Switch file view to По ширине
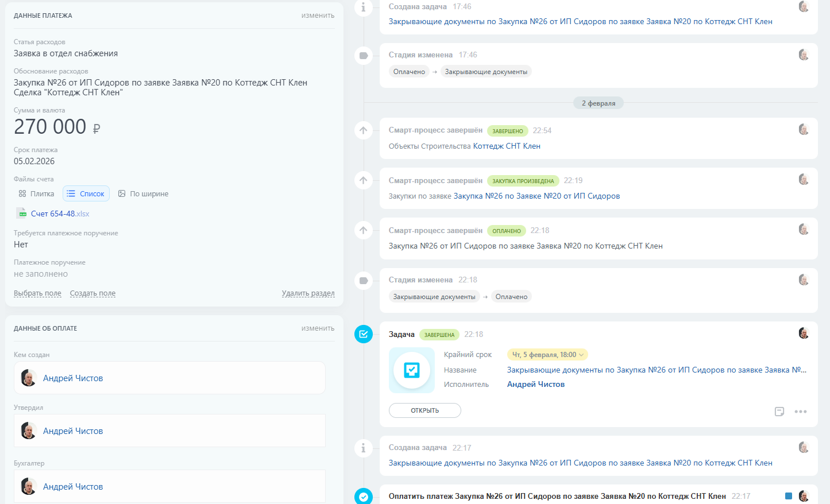The width and height of the screenshot is (830, 504). [143, 194]
